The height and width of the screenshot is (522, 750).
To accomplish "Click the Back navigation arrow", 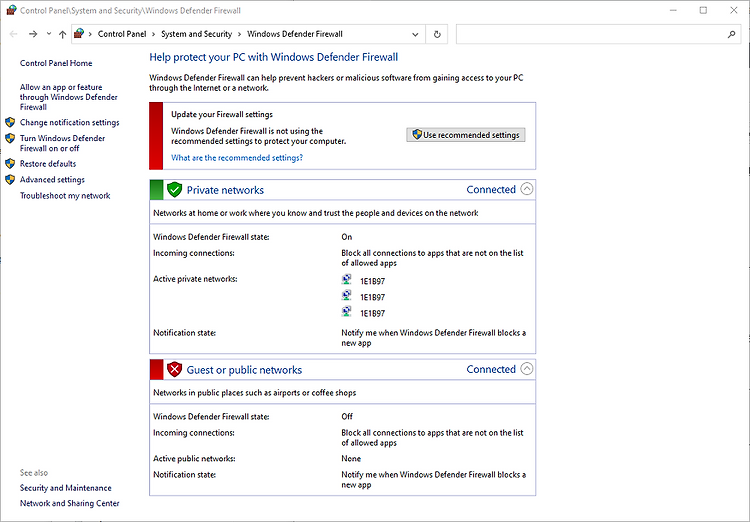I will [13, 34].
